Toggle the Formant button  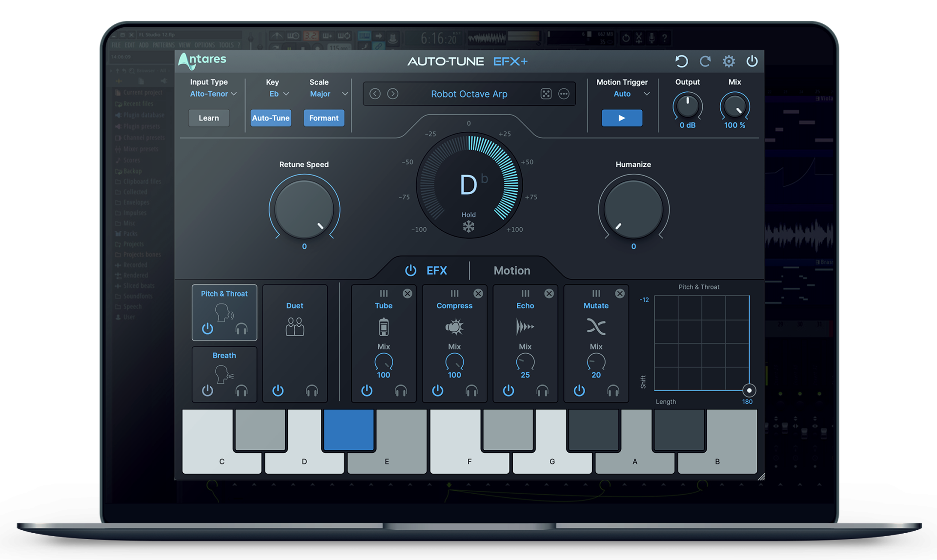coord(324,118)
